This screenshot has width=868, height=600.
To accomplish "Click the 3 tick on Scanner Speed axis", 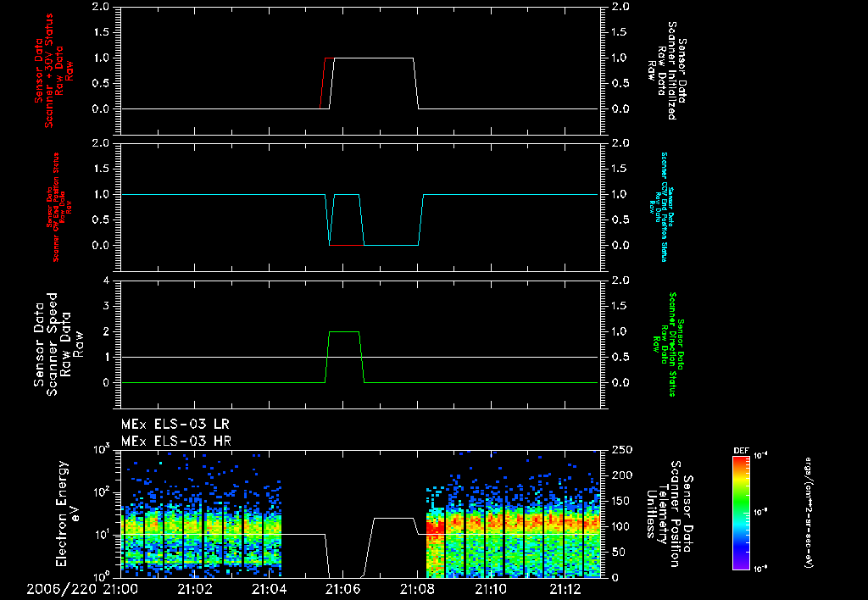I will 106,306.
